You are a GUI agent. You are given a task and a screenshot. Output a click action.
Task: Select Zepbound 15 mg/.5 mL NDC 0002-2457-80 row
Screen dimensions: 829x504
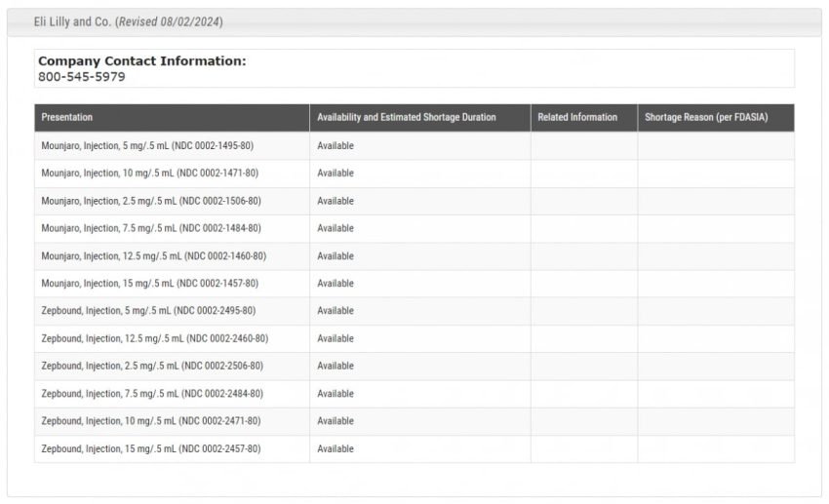(x=414, y=449)
